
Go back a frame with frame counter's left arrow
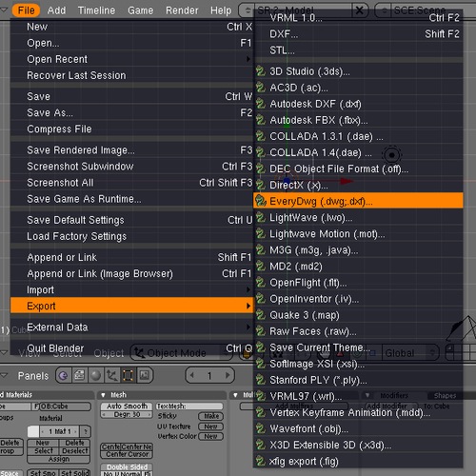coord(192,375)
